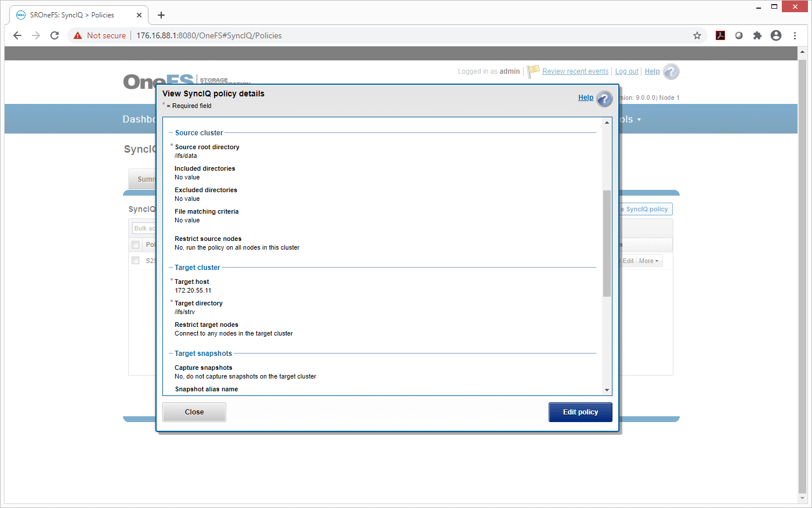Click dialog scrollbar up arrow
812x508 pixels.
607,123
